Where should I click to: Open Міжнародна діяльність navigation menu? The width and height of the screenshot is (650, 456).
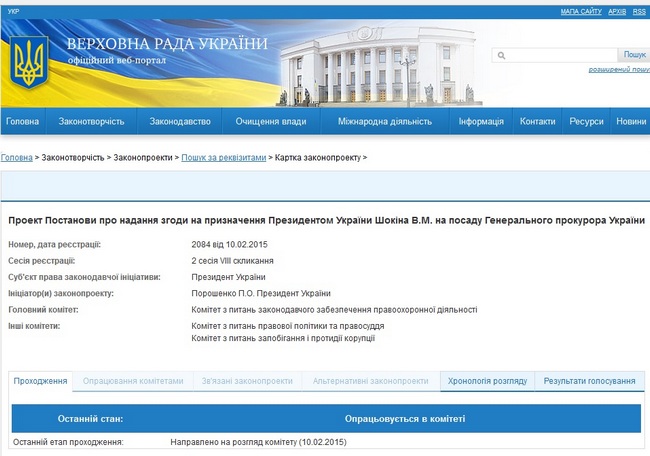coord(385,121)
